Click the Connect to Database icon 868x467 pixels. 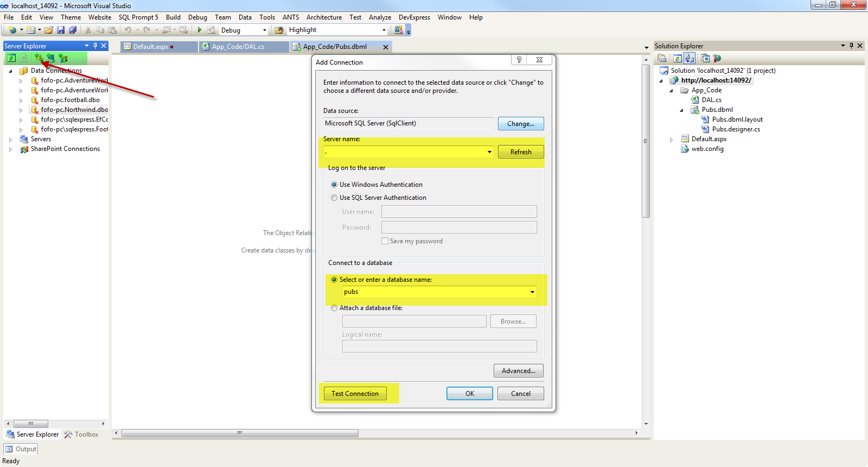click(39, 58)
